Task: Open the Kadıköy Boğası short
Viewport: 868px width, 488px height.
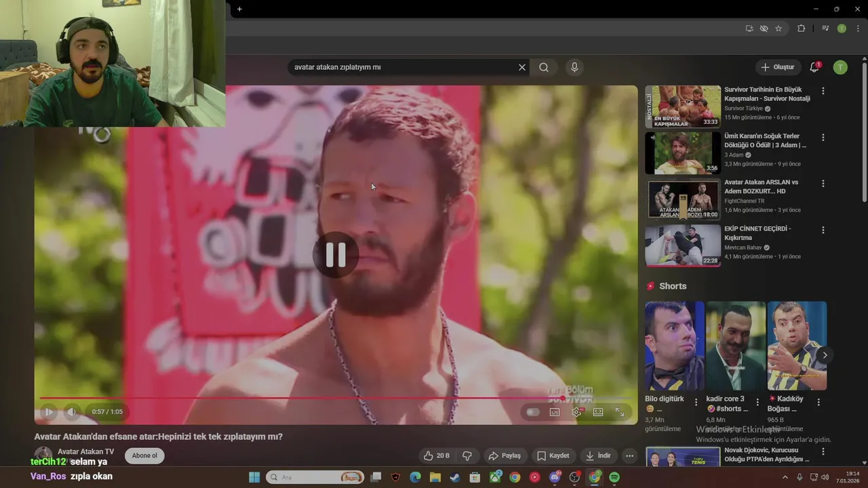Action: click(797, 346)
